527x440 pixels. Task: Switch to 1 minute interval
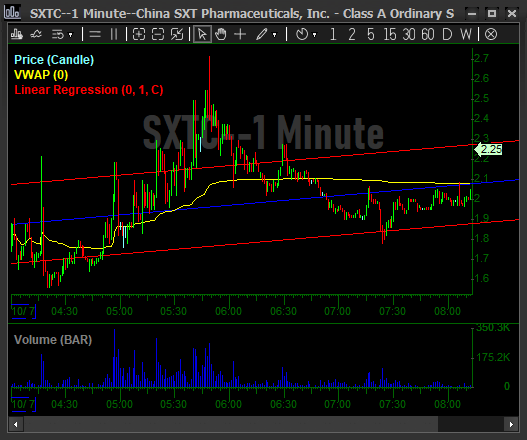point(333,34)
